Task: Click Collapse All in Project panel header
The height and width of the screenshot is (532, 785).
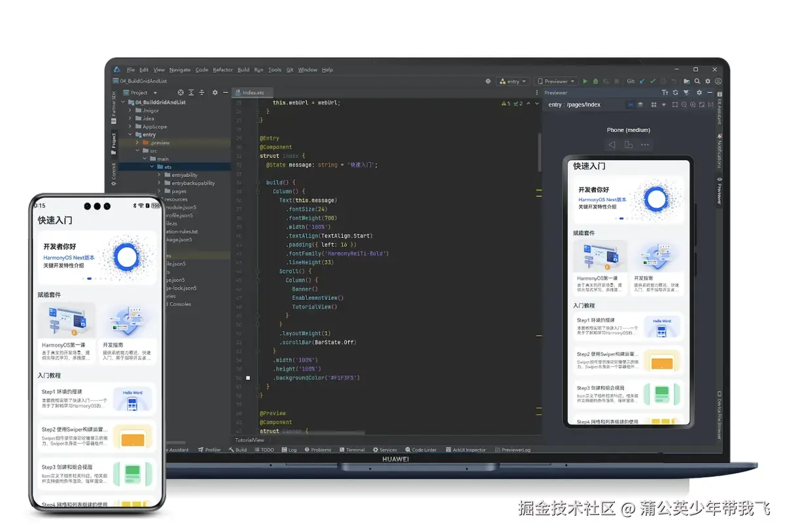Action: [201, 93]
